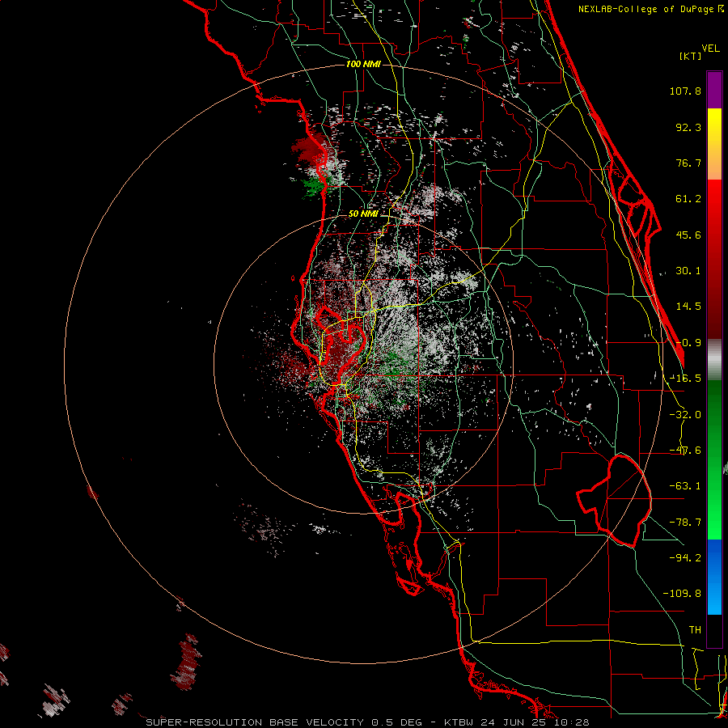Select the 92.3 velocity scale value
Image resolution: width=728 pixels, height=728 pixels.
point(688,127)
